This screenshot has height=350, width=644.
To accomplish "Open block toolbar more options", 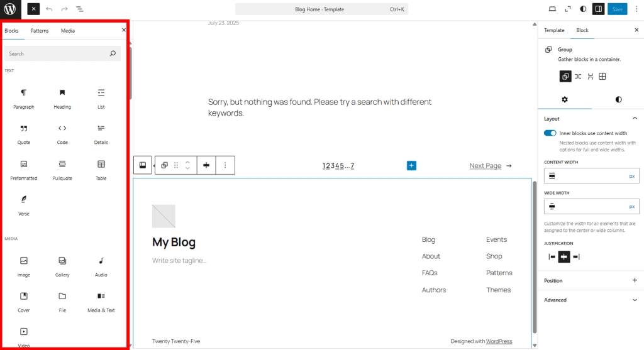I will [225, 165].
